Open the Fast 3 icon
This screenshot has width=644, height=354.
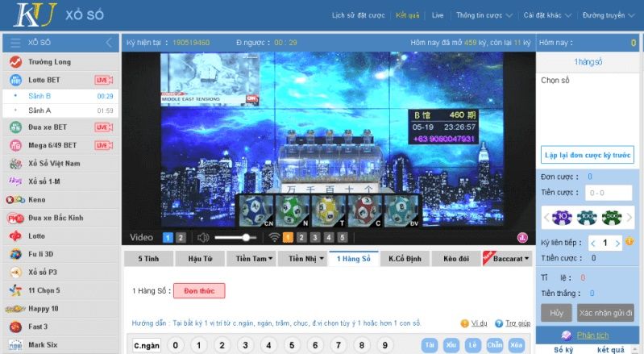[x=15, y=327]
